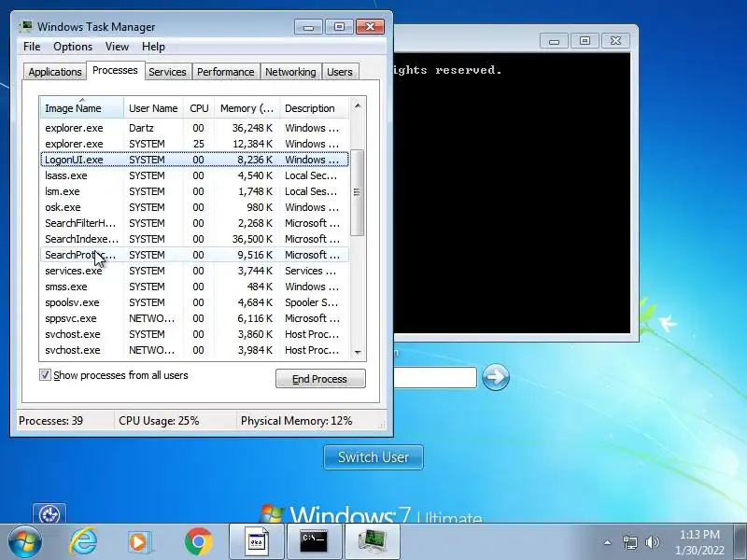747x560 pixels.
Task: Click the Task Manager title icon
Action: coord(26,26)
